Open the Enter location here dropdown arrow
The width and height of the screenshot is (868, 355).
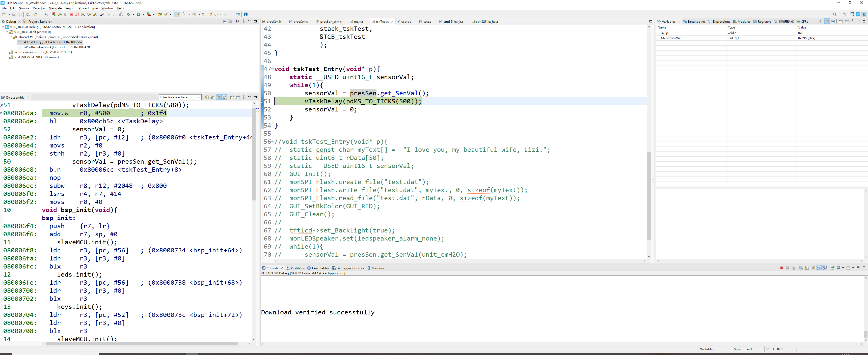coord(199,97)
